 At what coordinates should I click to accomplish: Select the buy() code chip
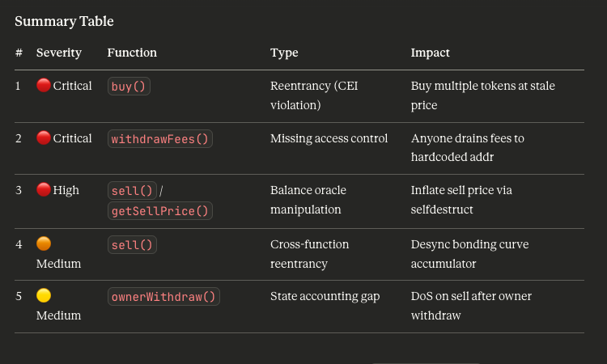129,87
